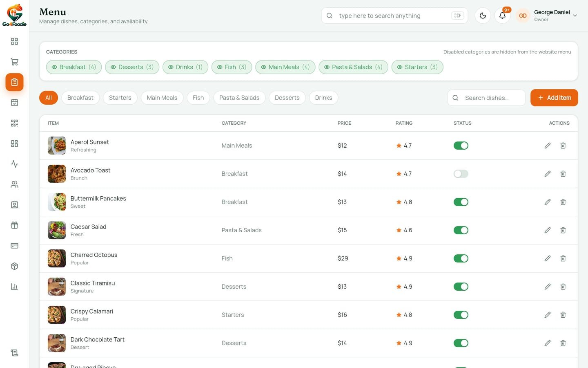Viewport: 588px width, 368px height.
Task: Select the Drinks filter tab
Action: 323,98
